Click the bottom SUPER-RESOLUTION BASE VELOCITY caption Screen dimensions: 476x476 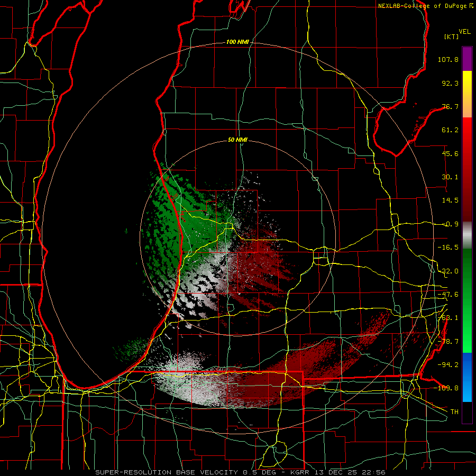pos(241,472)
